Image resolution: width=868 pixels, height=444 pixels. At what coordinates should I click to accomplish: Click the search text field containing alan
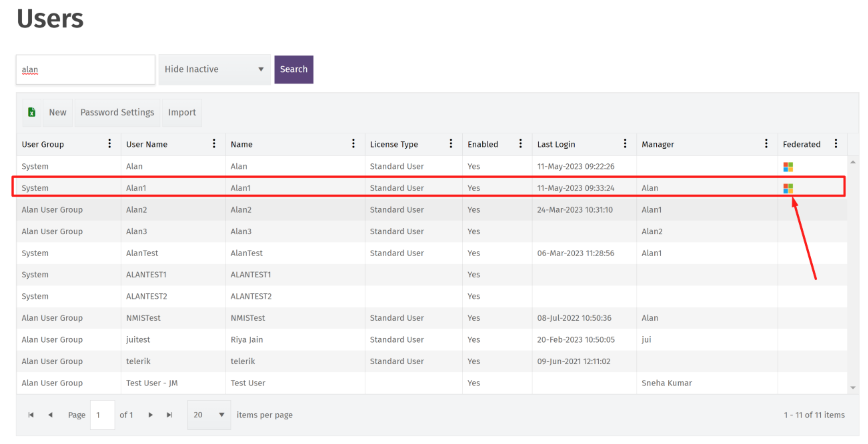[x=85, y=70]
